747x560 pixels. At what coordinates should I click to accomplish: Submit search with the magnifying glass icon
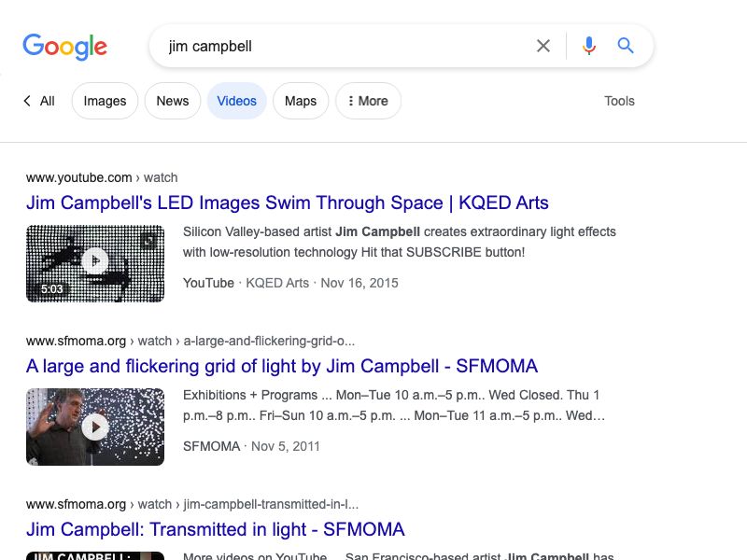pyautogui.click(x=626, y=46)
